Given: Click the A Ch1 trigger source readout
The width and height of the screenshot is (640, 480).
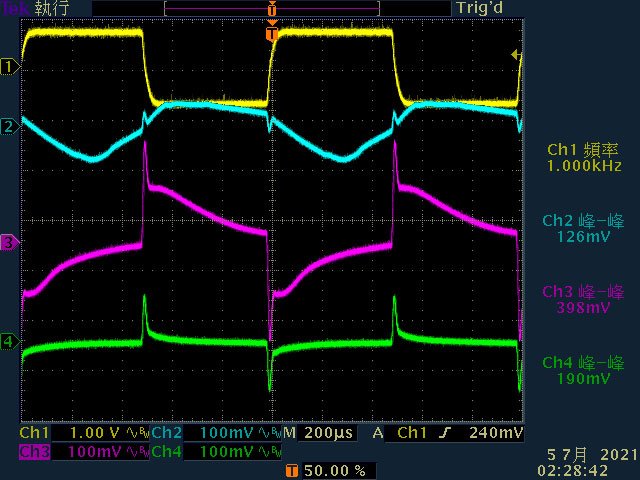Looking at the screenshot, I should [400, 433].
